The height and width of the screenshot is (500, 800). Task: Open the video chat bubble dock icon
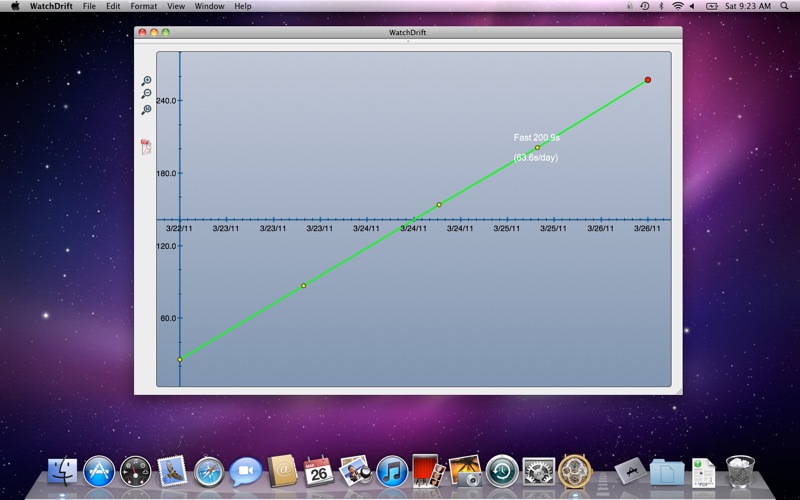click(x=245, y=471)
